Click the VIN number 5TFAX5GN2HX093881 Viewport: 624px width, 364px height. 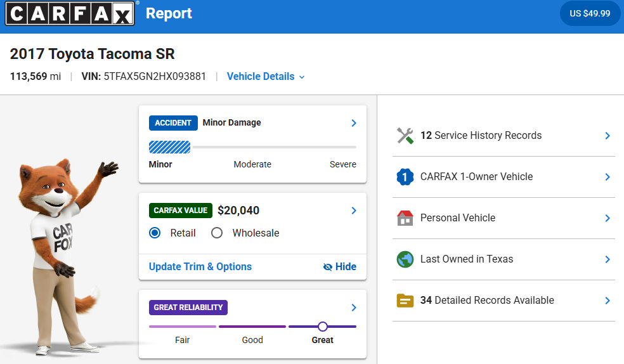[155, 76]
